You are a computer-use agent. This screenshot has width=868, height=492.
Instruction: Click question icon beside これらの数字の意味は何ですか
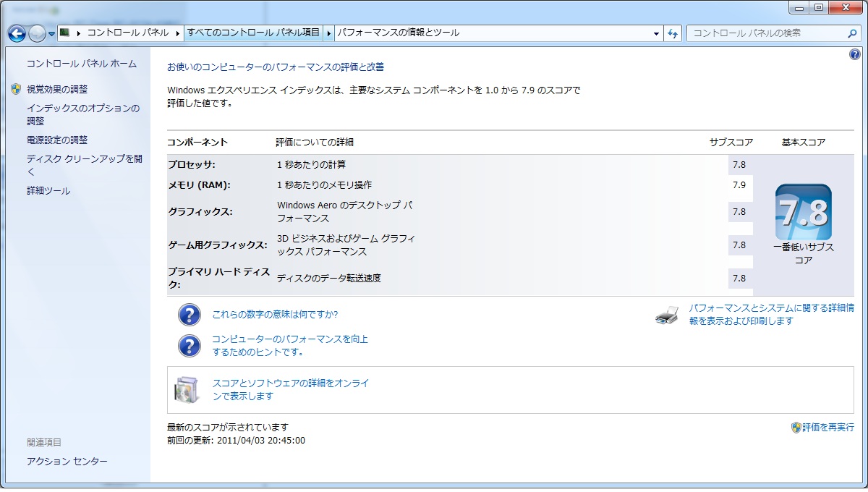pyautogui.click(x=190, y=315)
